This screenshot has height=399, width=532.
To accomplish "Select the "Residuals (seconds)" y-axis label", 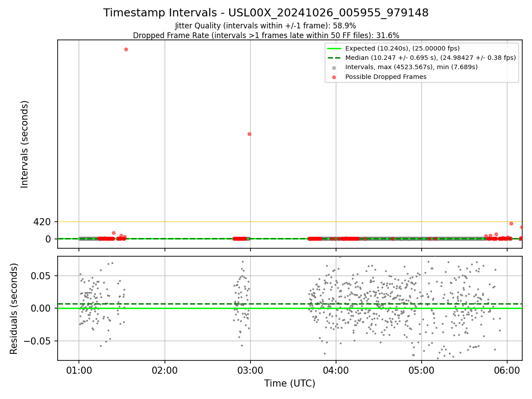I will point(14,309).
